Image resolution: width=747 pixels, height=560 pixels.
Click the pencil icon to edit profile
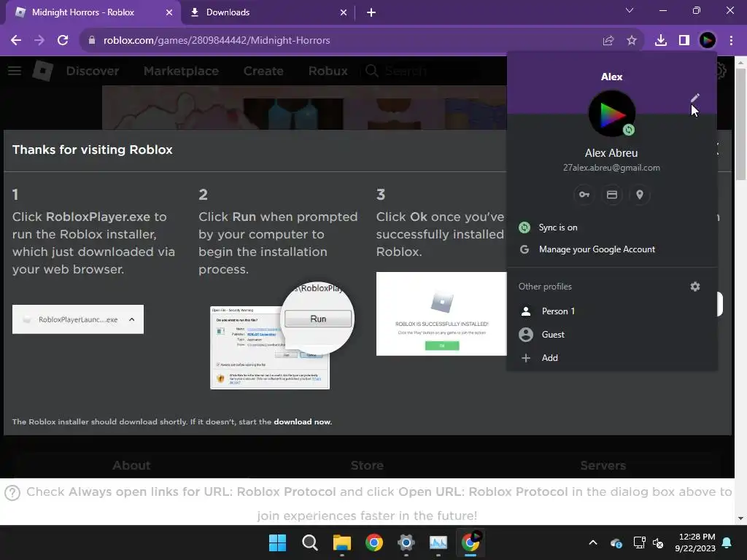coord(695,98)
